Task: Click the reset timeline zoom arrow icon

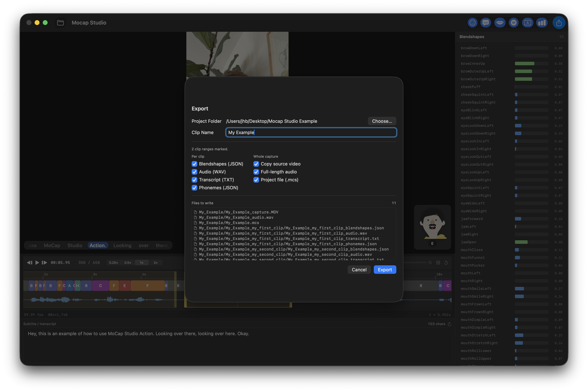Action: (x=446, y=262)
